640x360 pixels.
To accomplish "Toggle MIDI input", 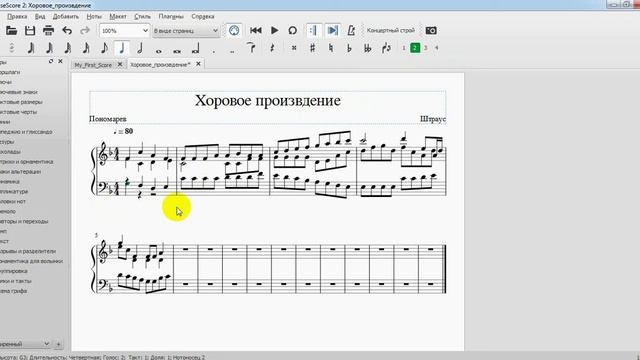I will [x=234, y=30].
